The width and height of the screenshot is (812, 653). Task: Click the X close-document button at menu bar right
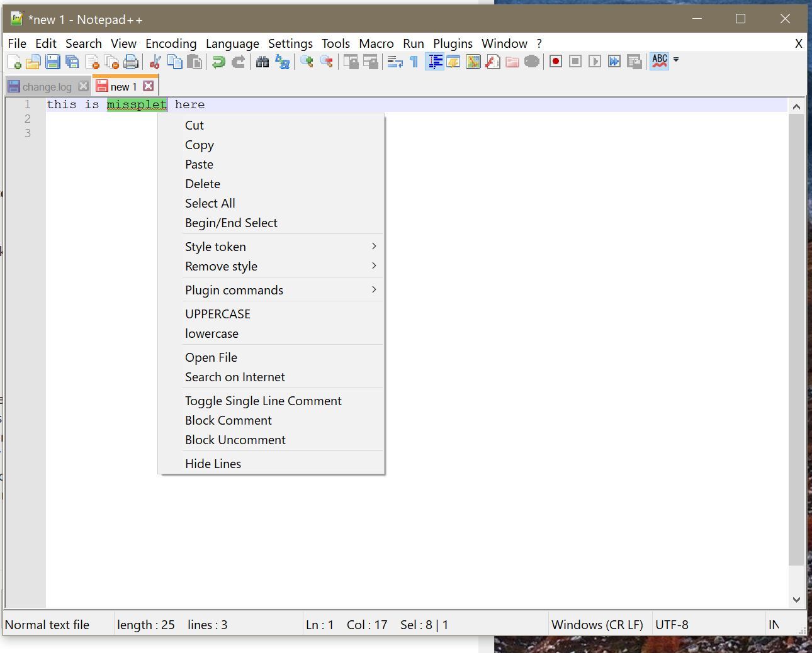click(x=798, y=43)
